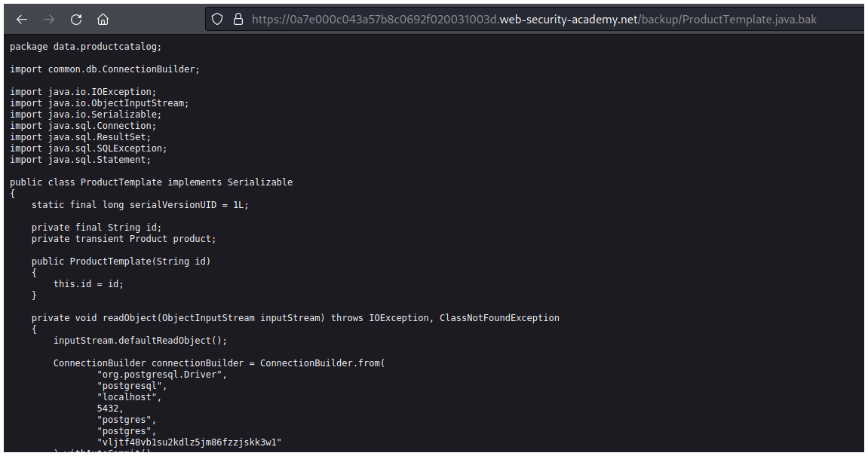The image size is (868, 456).
Task: Click the package data.productcatalog line
Action: click(85, 47)
